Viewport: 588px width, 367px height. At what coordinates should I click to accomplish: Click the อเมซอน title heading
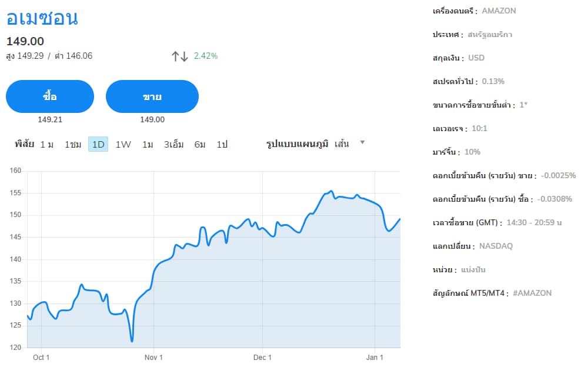(x=43, y=19)
